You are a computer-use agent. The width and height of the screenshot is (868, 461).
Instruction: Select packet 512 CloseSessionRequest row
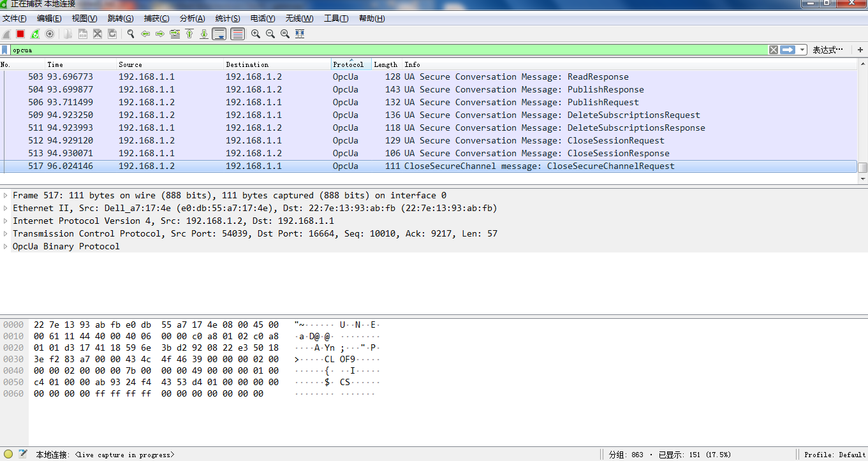429,141
